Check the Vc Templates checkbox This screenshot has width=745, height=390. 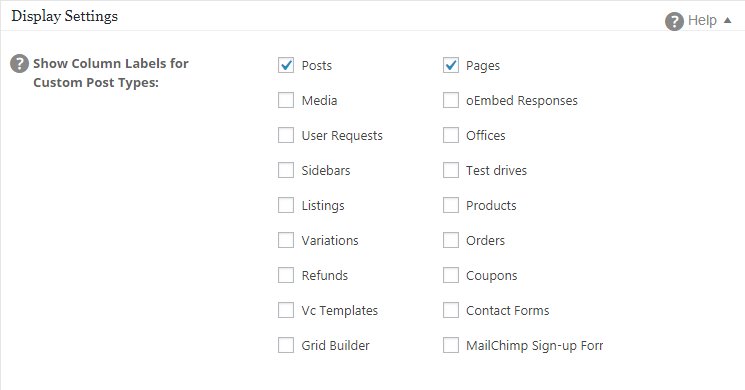pyautogui.click(x=286, y=310)
